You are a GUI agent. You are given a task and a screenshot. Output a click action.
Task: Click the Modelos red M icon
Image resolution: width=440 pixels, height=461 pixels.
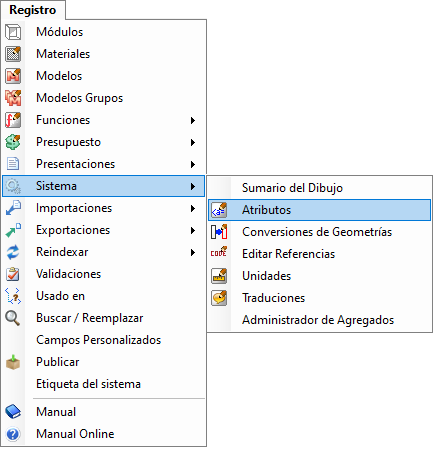click(13, 76)
